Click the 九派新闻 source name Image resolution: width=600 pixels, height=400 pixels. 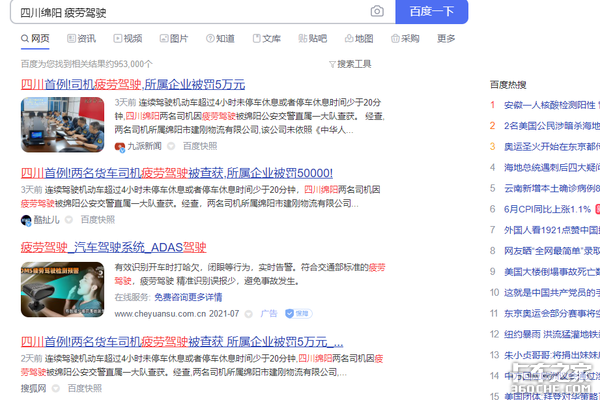tap(145, 146)
